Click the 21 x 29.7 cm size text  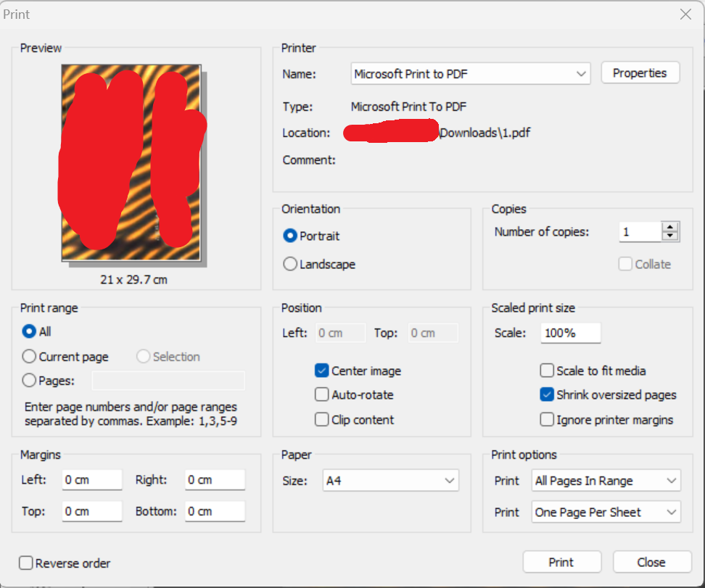(x=134, y=280)
